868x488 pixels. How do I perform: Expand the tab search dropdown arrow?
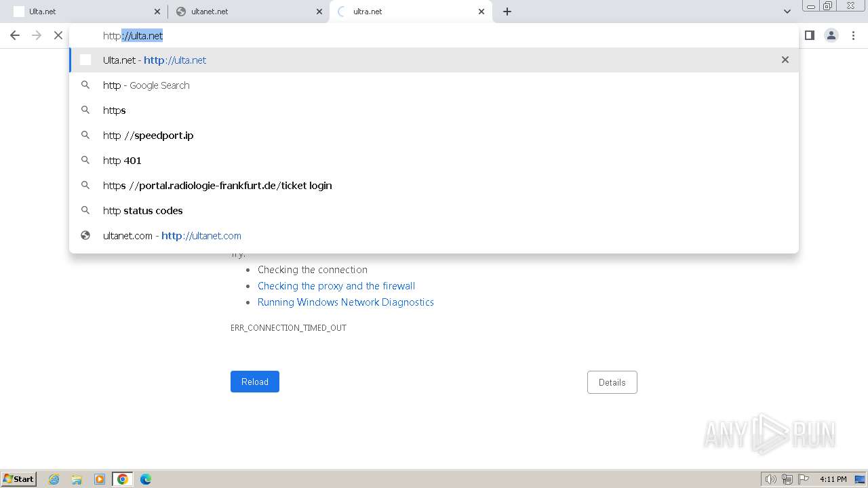tap(787, 12)
